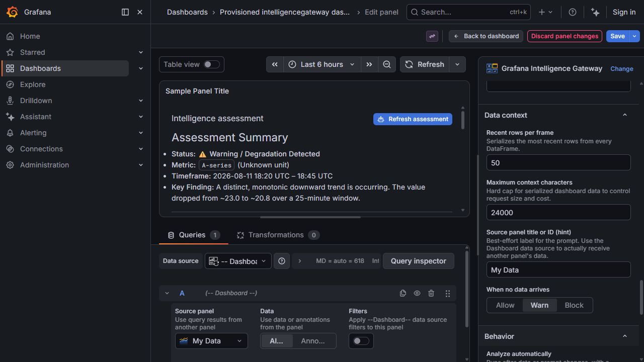
Task: Click the Alerting bell icon
Action: tap(10, 133)
